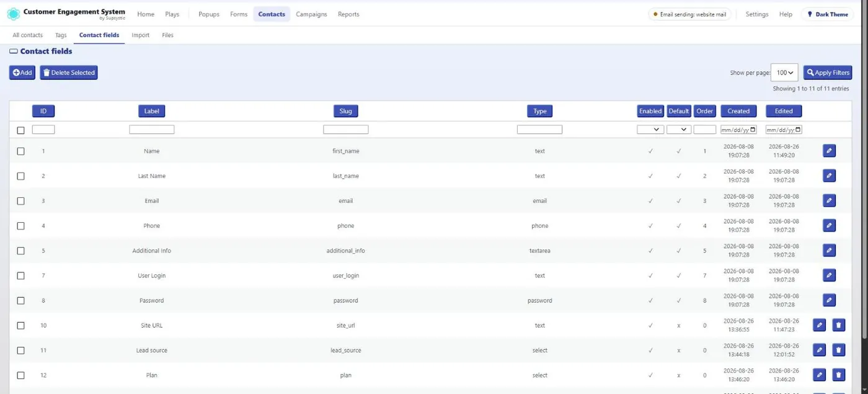Edit the Site URL field

click(819, 325)
